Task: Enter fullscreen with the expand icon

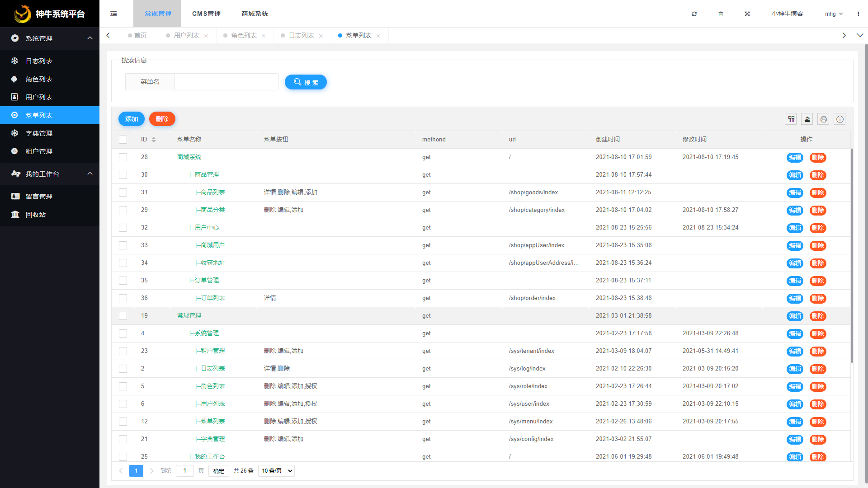Action: [x=747, y=14]
